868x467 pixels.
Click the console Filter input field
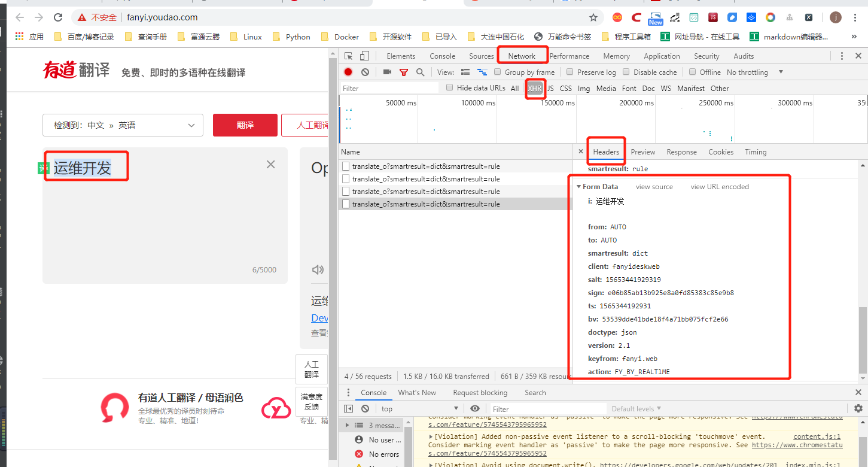click(547, 409)
